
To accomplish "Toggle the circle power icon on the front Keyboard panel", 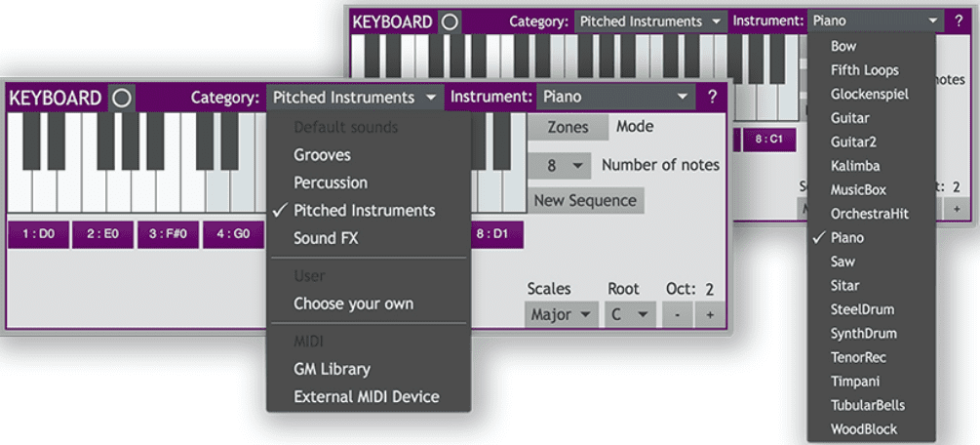I will pos(122,98).
